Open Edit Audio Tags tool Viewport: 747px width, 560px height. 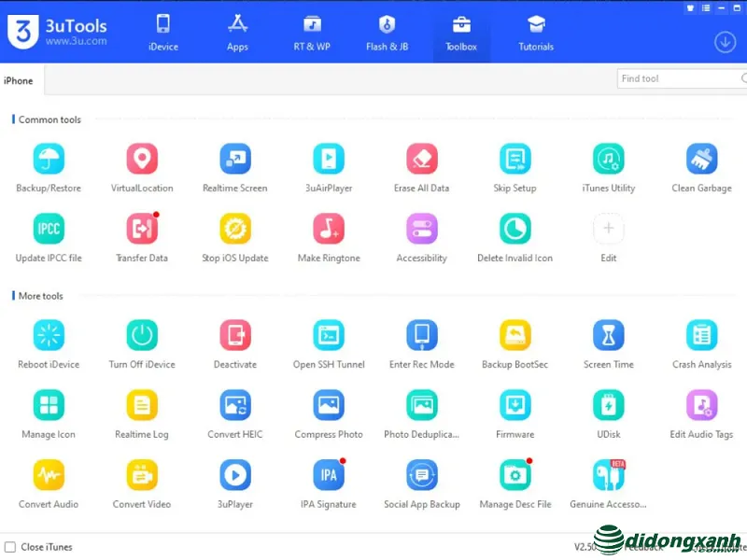pos(702,405)
